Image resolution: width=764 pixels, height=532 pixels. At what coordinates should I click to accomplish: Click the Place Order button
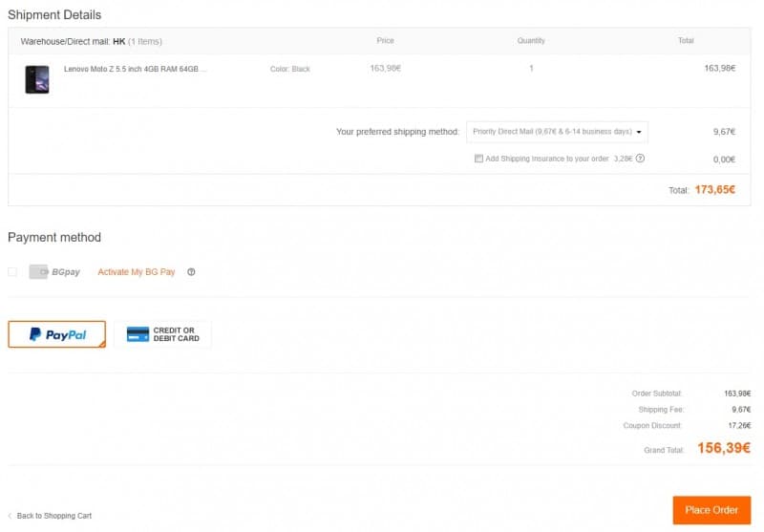tap(711, 510)
